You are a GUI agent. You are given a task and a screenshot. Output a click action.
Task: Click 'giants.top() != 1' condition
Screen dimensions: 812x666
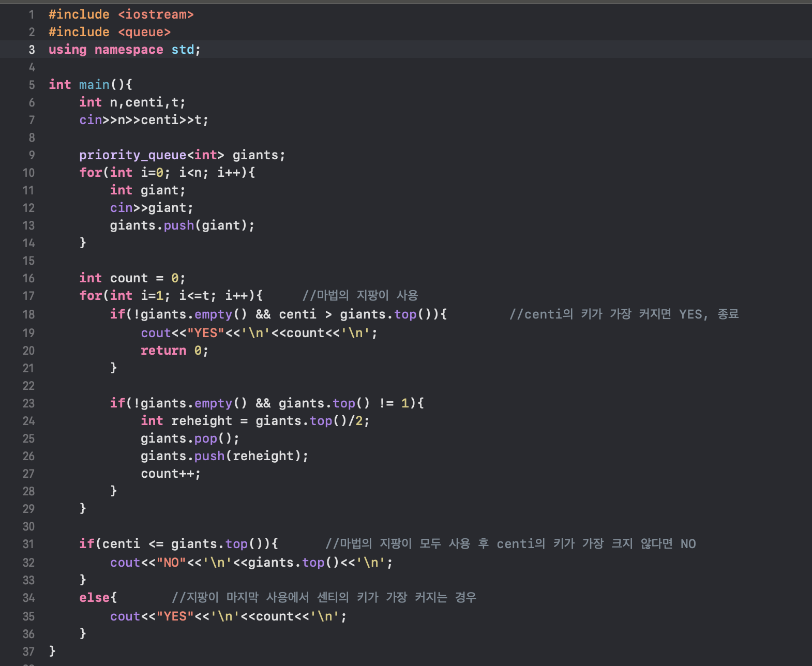(x=344, y=403)
